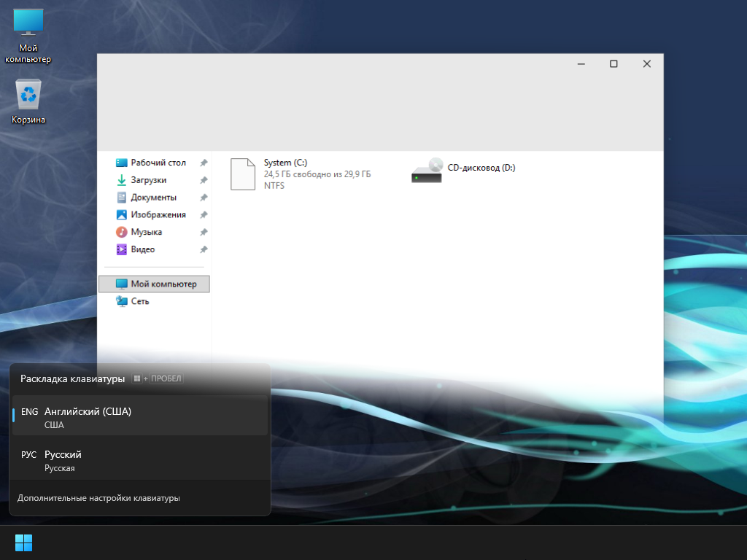
Task: Open the Загрузки folder in sidebar
Action: [x=154, y=180]
